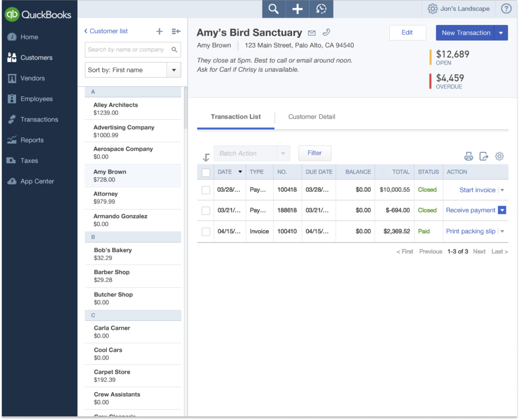Click the Customer list back link
The height and width of the screenshot is (420, 519).
106,31
